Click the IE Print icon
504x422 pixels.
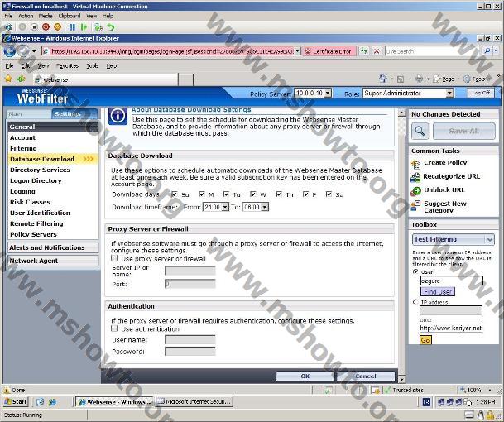419,79
